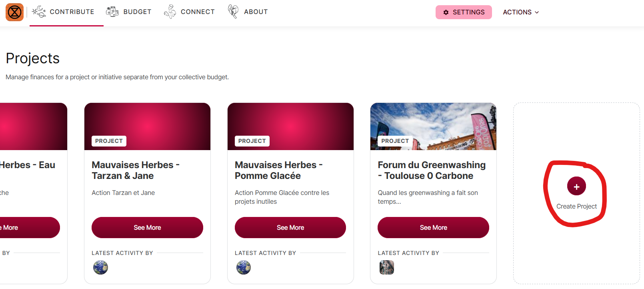This screenshot has height=289, width=644.
Task: Click the globe avatar under Tarzan & Jane
Action: coord(100,267)
